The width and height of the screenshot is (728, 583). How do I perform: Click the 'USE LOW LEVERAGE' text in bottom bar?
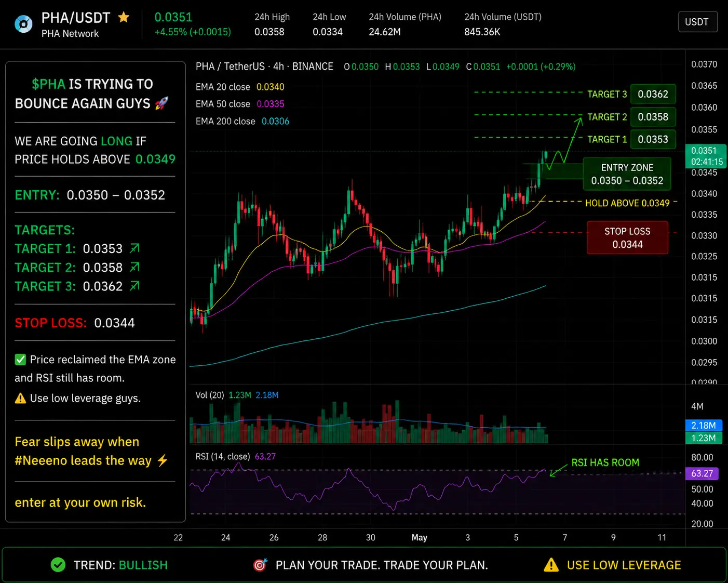624,565
